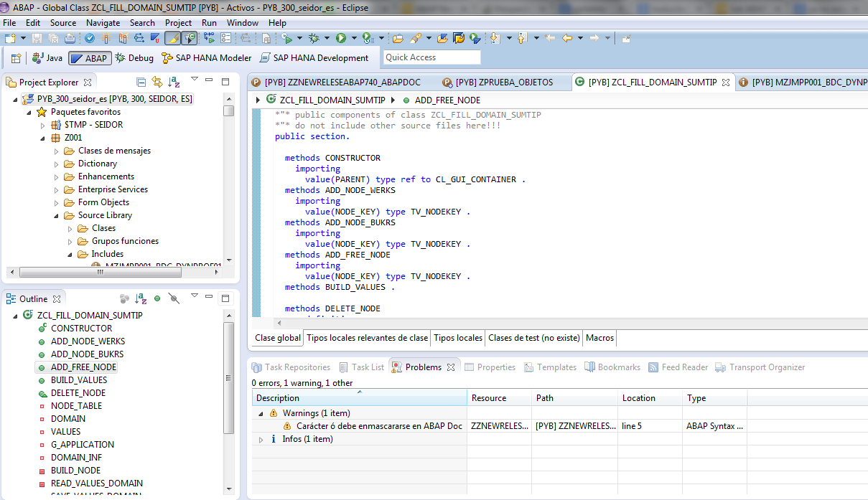Expand the Clases folder under Source Library
The height and width of the screenshot is (500, 868).
point(70,227)
